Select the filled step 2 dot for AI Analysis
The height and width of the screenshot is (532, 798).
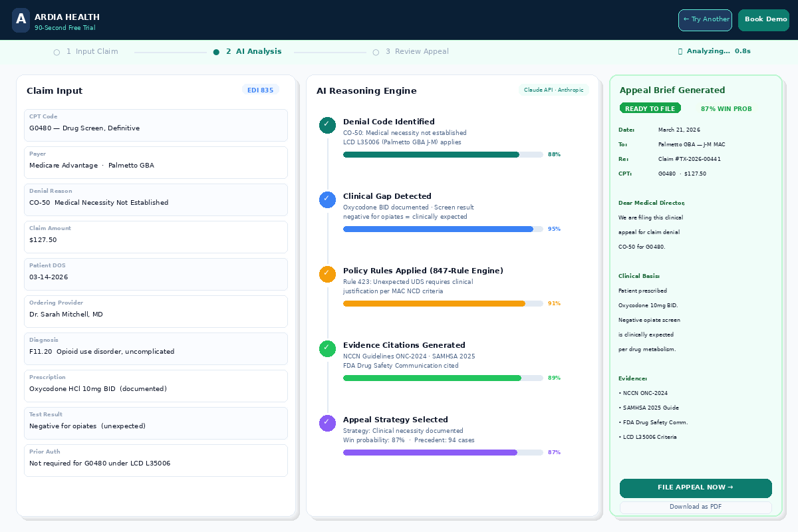215,51
